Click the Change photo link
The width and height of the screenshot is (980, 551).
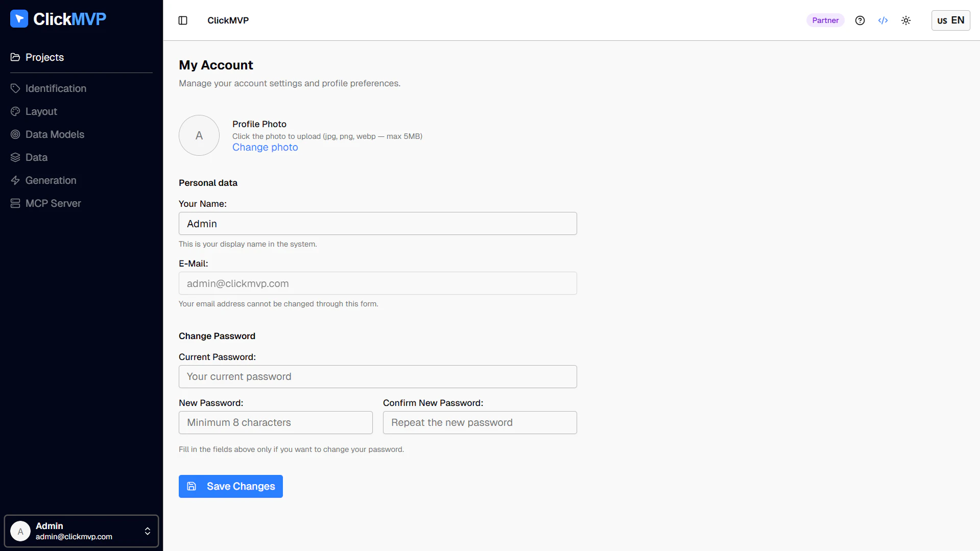[265, 147]
